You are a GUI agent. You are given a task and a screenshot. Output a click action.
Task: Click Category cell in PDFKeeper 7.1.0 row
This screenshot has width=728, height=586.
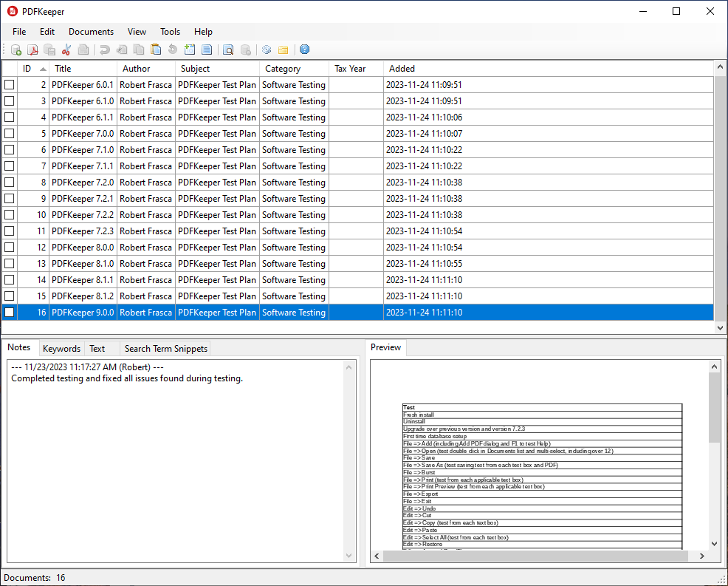(x=295, y=149)
